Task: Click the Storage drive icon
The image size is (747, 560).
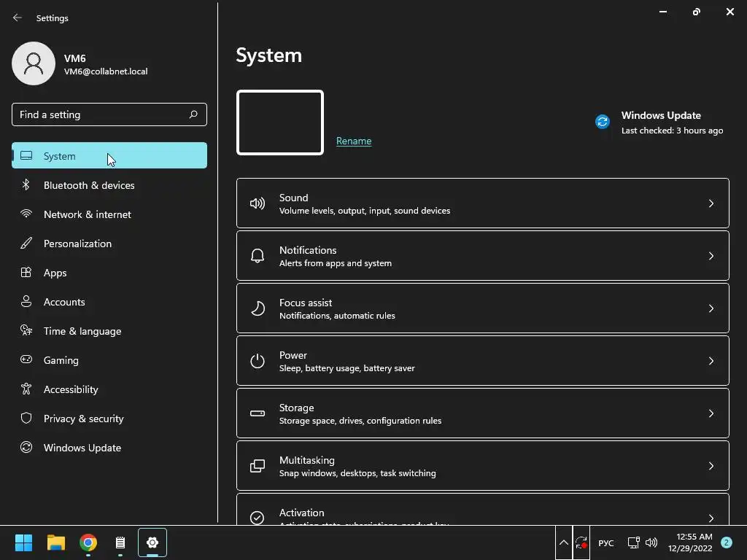Action: coord(258,413)
